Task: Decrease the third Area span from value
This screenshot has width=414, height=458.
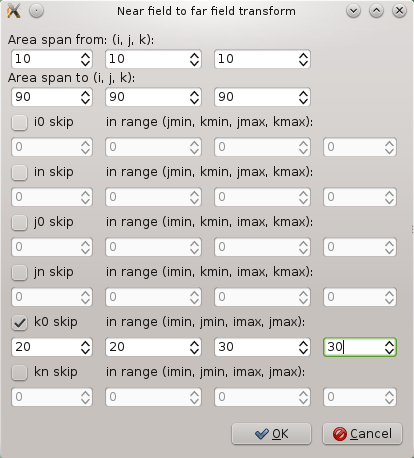Action: (x=303, y=63)
